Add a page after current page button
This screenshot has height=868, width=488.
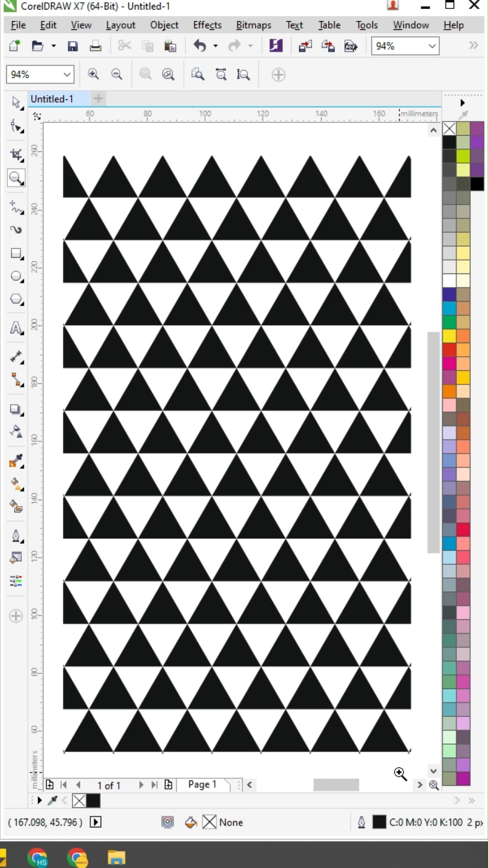[168, 784]
